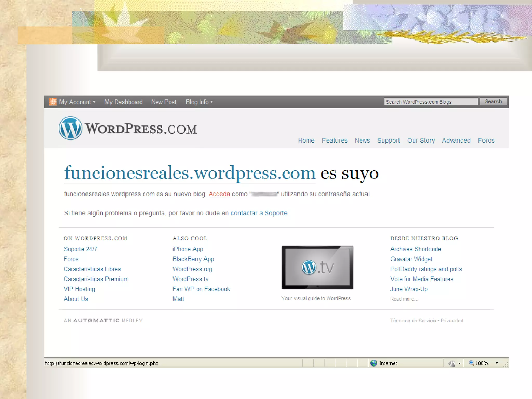532x399 pixels.
Task: Go to My Dashboard
Action: (123, 102)
